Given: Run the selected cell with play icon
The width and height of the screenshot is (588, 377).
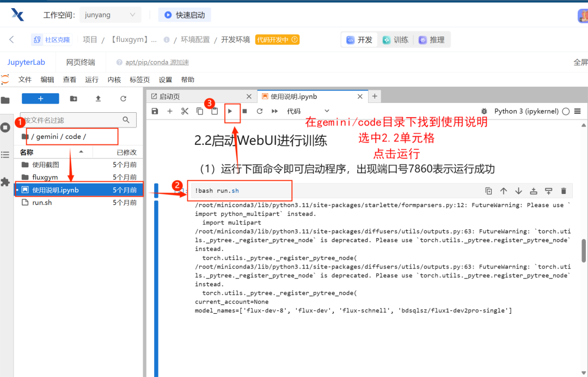Looking at the screenshot, I should pyautogui.click(x=230, y=111).
